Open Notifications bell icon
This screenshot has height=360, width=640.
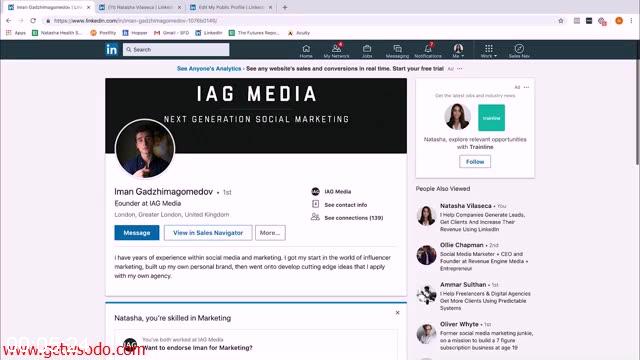(x=428, y=51)
